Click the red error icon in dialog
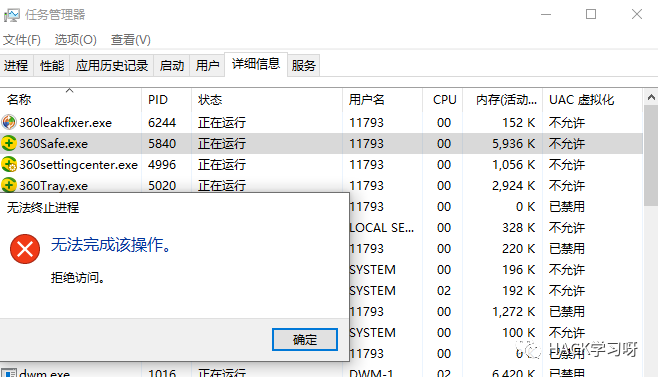The image size is (658, 377). [25, 249]
